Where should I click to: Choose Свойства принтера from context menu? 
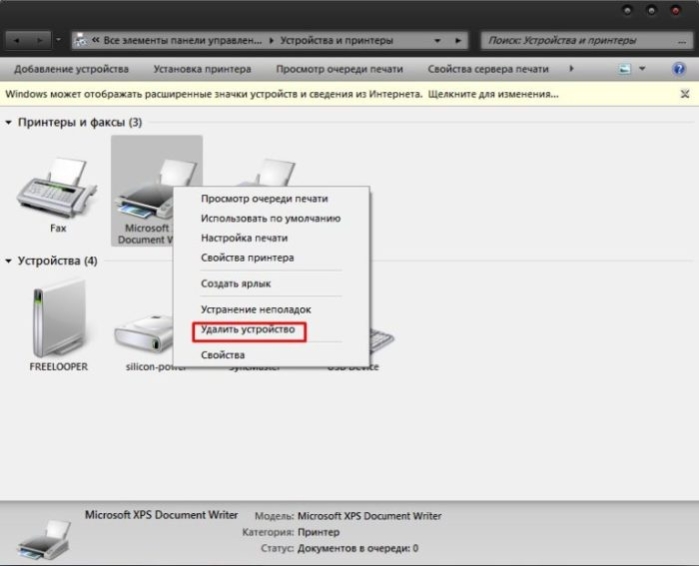[271, 258]
